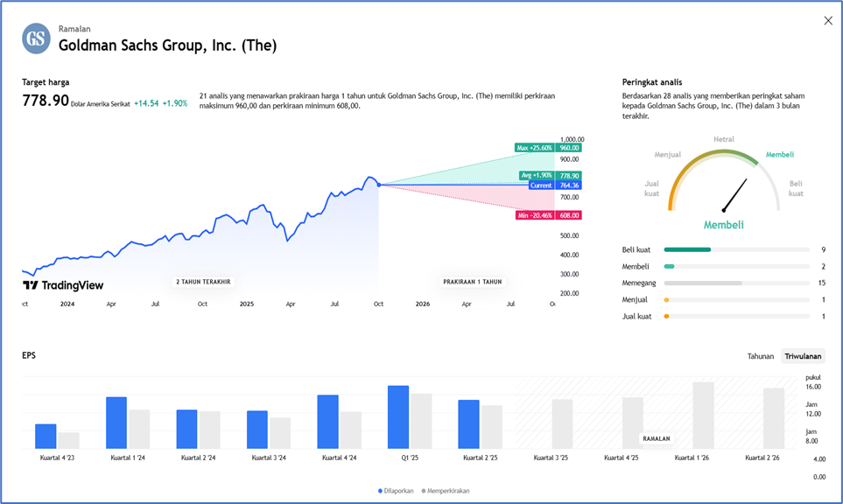Select the Current 764.36 price tag
The width and height of the screenshot is (843, 504).
pyautogui.click(x=555, y=185)
